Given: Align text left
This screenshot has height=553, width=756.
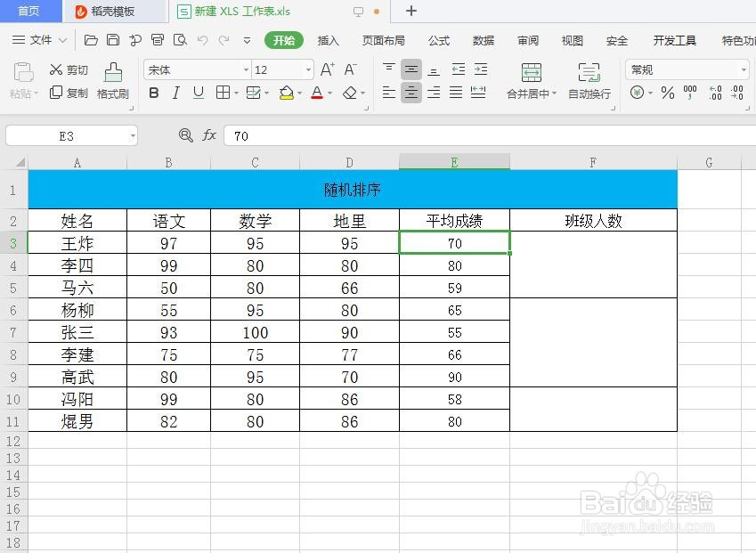Looking at the screenshot, I should coord(388,92).
